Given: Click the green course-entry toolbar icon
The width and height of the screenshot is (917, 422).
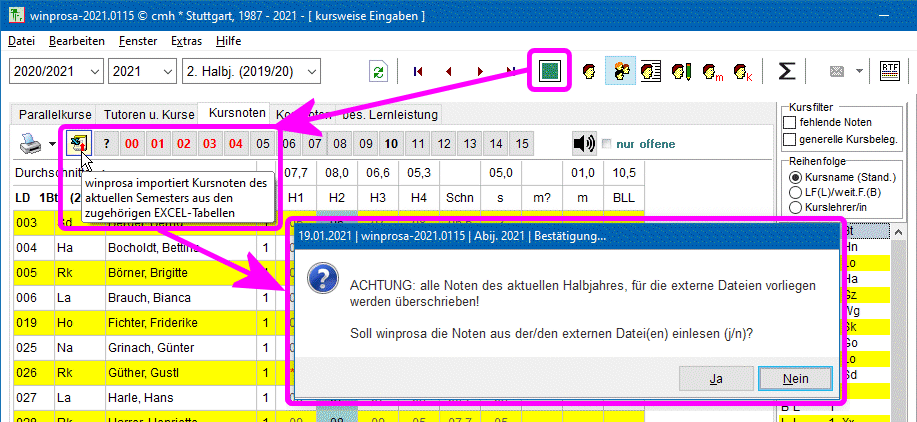Looking at the screenshot, I should [549, 72].
